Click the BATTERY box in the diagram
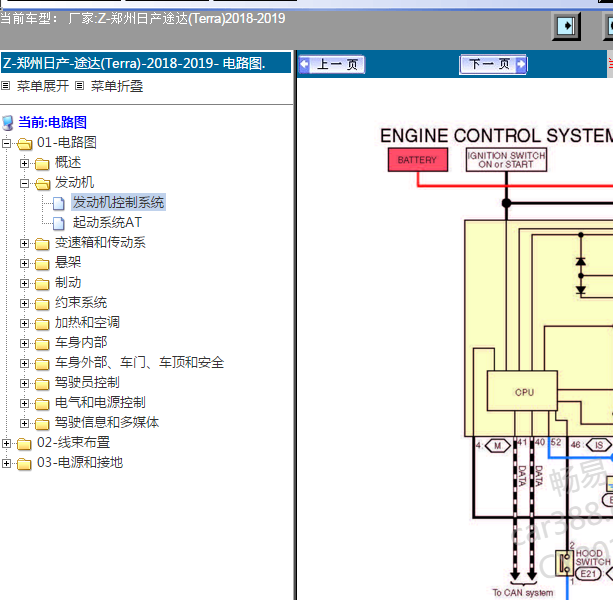Image resolution: width=613 pixels, height=600 pixels. click(x=418, y=159)
